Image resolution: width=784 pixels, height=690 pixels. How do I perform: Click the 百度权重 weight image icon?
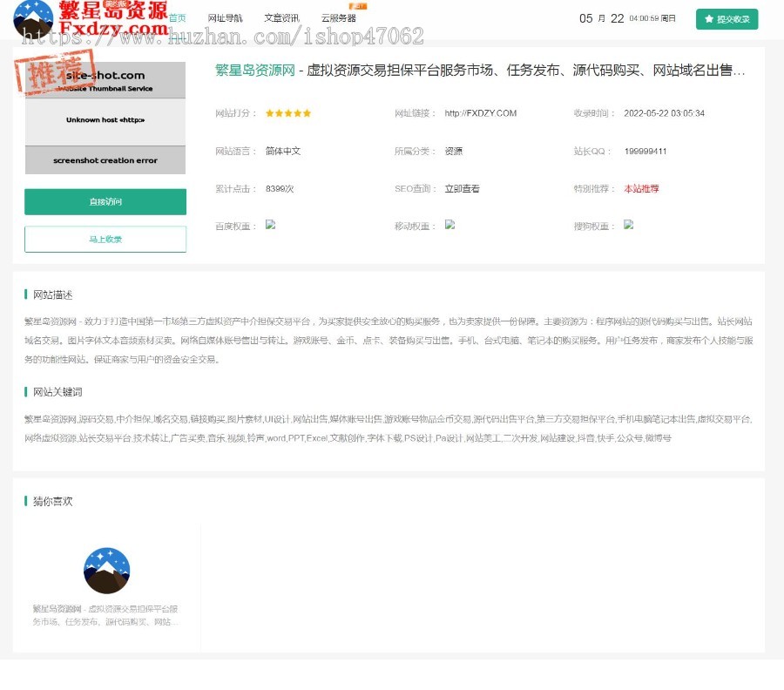click(271, 225)
